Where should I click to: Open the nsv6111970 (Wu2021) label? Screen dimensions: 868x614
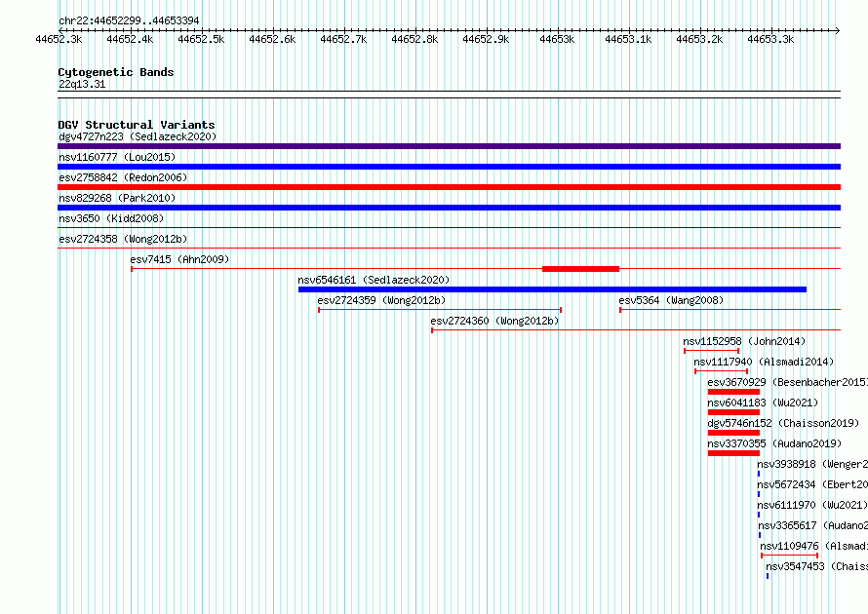point(812,505)
